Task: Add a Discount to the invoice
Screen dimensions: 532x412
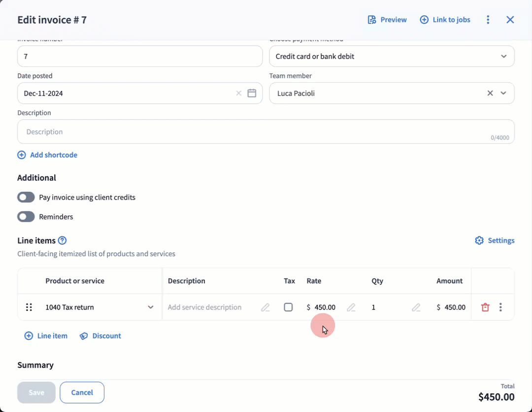Action: click(100, 336)
